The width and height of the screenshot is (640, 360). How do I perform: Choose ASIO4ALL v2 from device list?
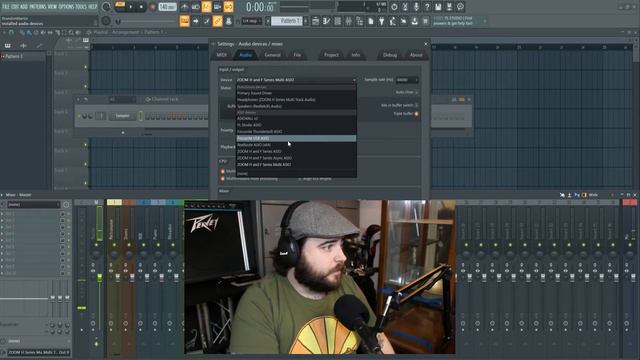tap(296, 118)
